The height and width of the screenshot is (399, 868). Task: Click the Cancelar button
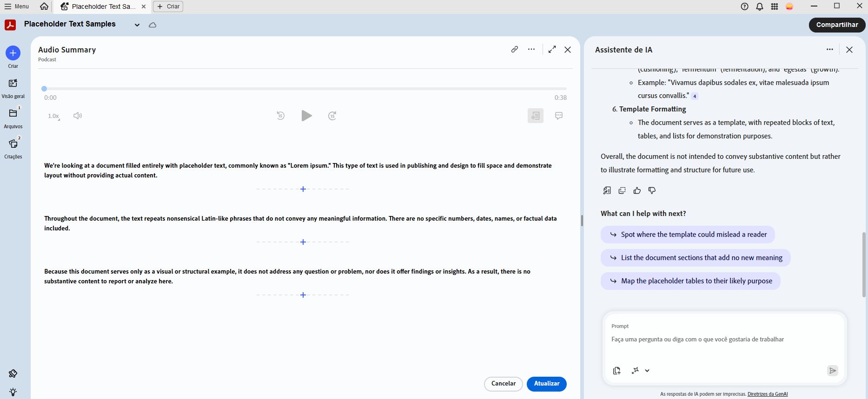[x=504, y=384]
